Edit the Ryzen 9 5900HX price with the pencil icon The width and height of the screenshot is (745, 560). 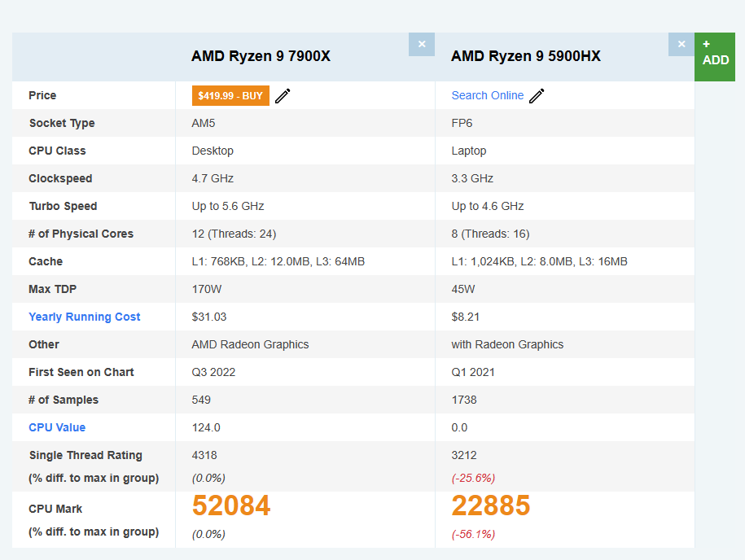coord(537,95)
